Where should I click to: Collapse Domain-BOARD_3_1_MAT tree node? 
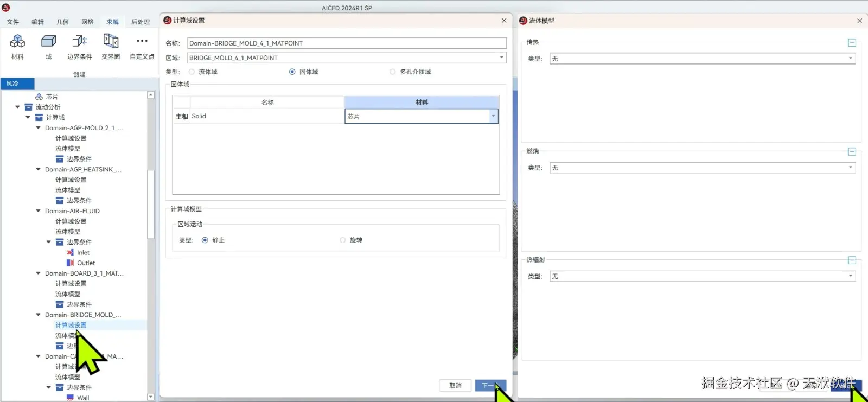tap(39, 273)
